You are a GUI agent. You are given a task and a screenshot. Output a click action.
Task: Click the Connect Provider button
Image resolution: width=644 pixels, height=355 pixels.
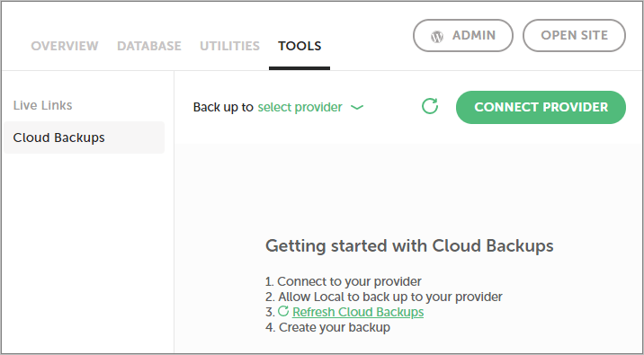541,107
